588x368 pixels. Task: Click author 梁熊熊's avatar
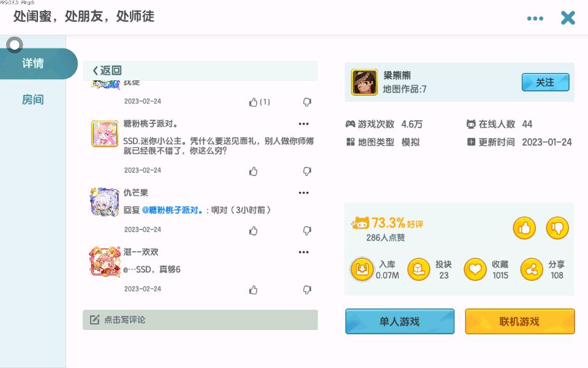(364, 82)
